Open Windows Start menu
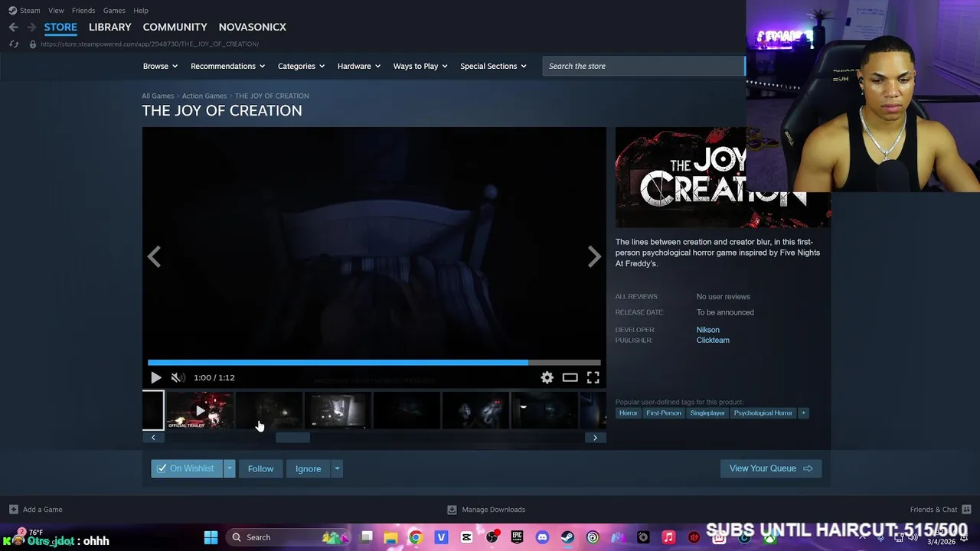980x551 pixels. coord(211,537)
